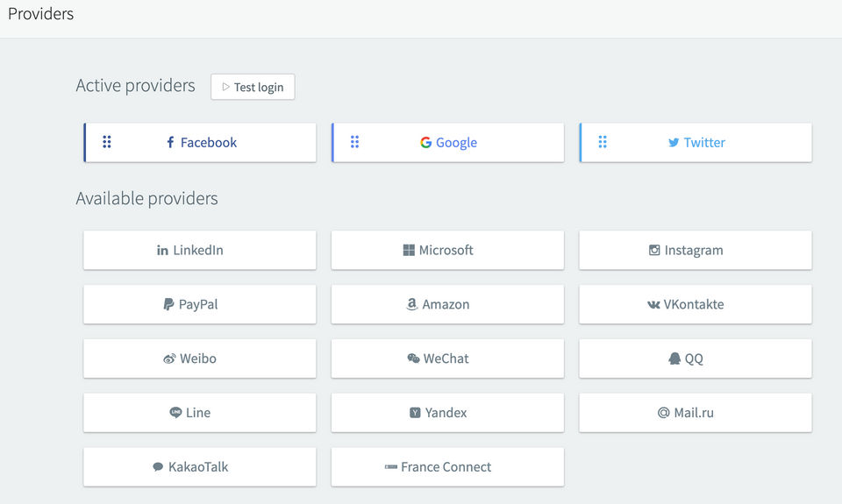Click the Twitter bird icon

click(674, 143)
